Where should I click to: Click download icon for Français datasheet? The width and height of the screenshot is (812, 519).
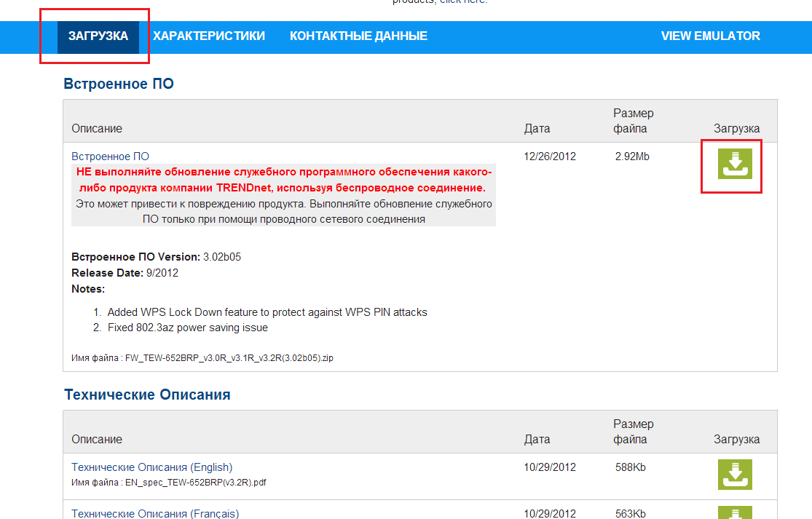[x=735, y=512]
